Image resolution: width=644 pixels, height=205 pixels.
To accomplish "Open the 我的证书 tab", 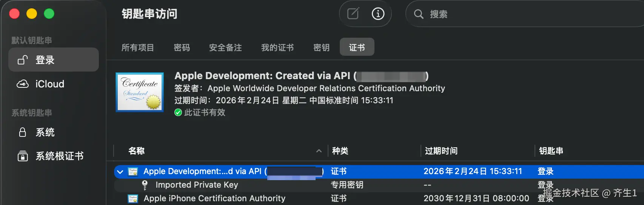I will click(277, 47).
